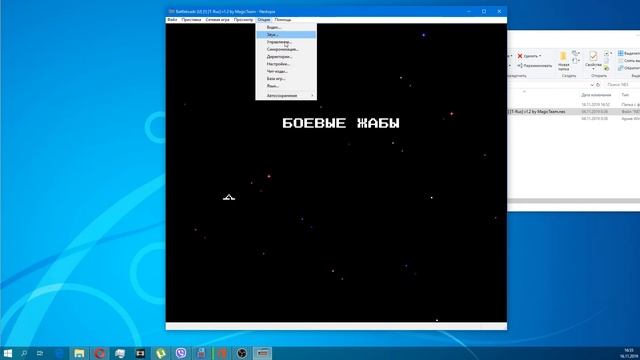
Task: Open the Сетевая игра menu
Action: pyautogui.click(x=218, y=20)
